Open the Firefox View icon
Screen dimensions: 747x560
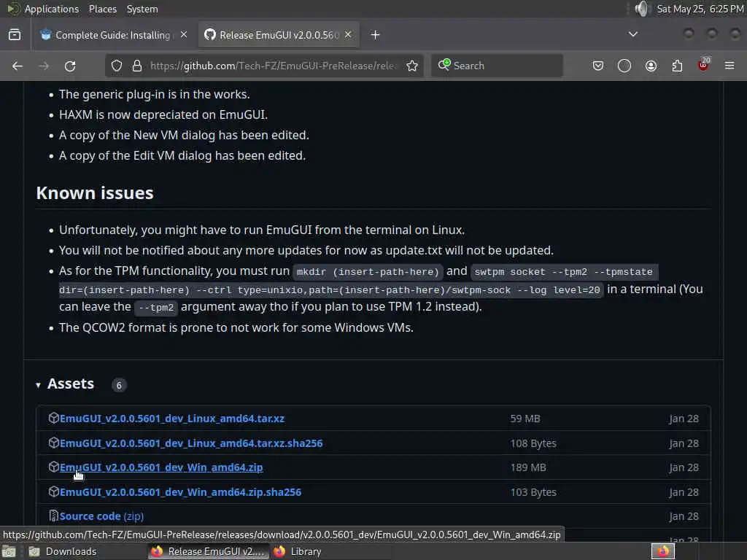pos(15,35)
